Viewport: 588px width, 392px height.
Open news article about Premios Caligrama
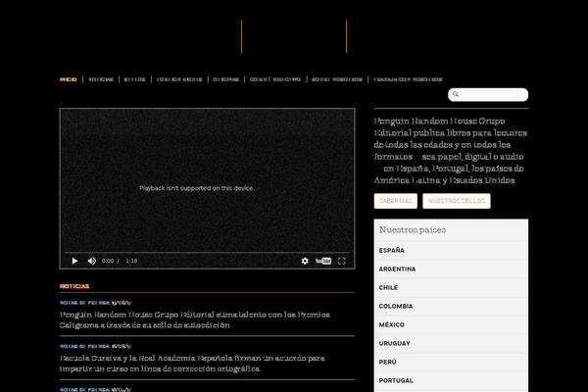(x=195, y=320)
